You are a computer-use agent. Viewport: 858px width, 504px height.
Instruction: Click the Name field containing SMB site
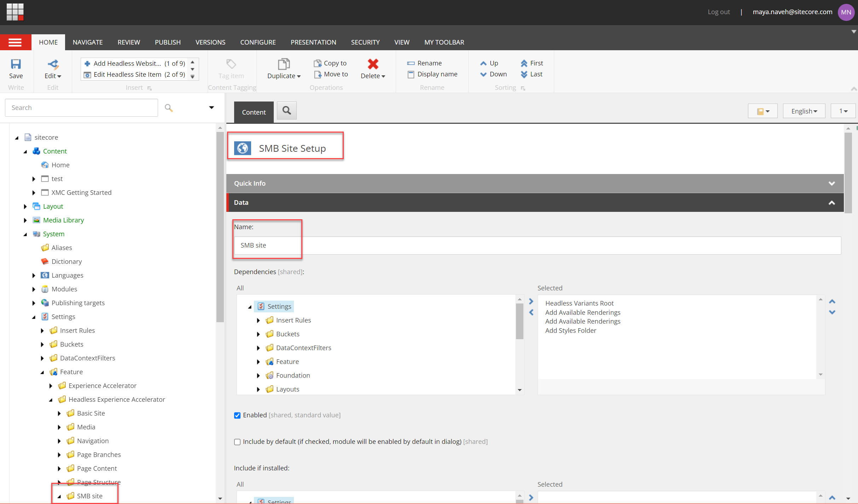coord(537,245)
